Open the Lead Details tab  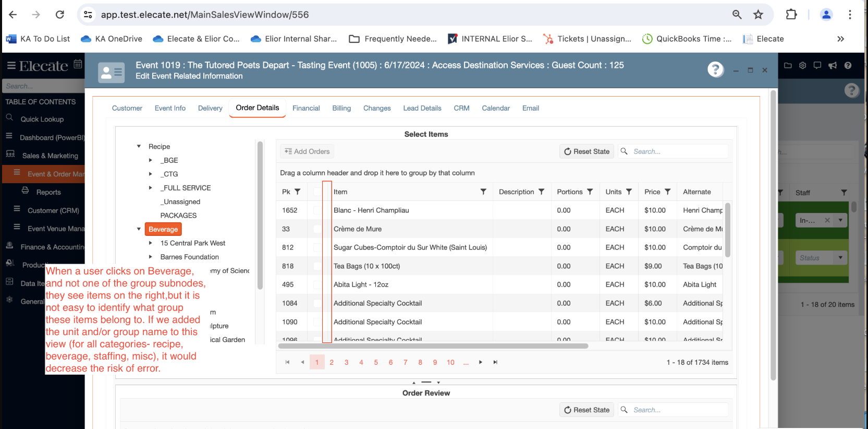coord(422,108)
